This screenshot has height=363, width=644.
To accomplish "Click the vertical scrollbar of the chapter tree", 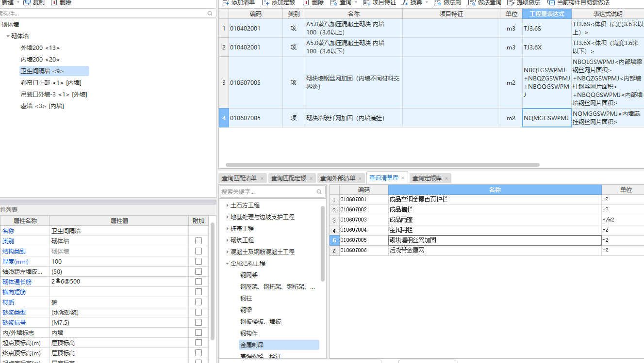I will (x=323, y=244).
